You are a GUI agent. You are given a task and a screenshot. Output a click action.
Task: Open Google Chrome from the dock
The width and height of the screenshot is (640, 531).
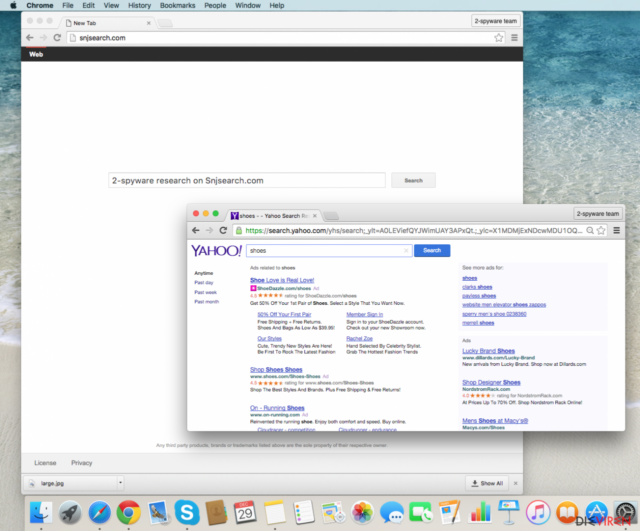click(129, 512)
